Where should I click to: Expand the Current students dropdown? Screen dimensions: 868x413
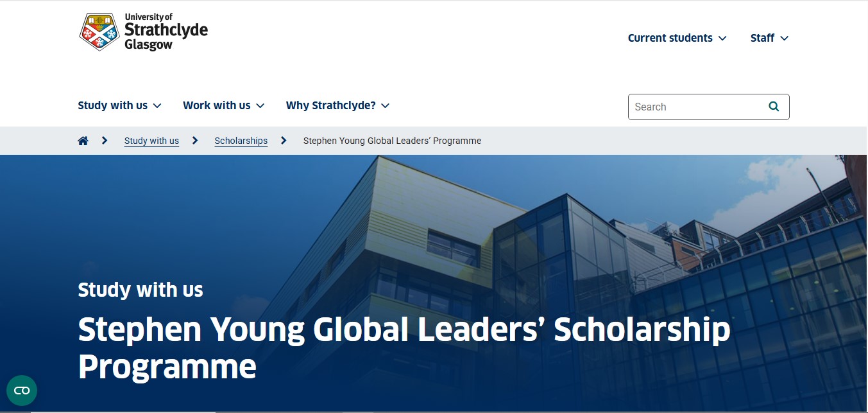click(x=677, y=38)
